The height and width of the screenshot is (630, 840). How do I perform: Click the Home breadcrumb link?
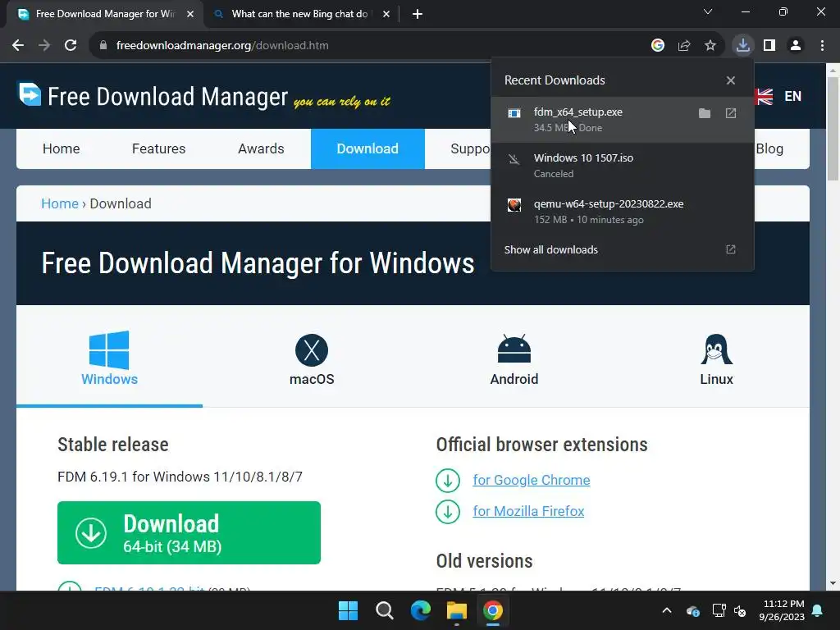(60, 203)
